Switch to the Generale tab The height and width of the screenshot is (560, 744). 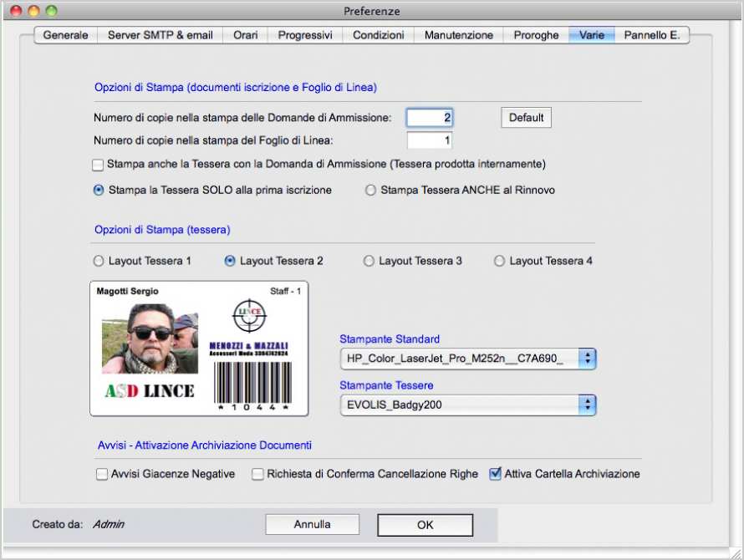65,35
